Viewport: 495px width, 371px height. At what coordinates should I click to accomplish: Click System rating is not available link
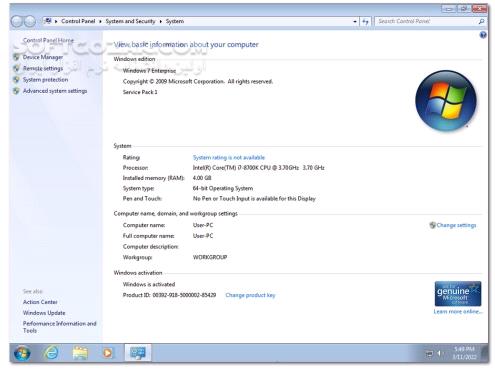[x=229, y=157]
